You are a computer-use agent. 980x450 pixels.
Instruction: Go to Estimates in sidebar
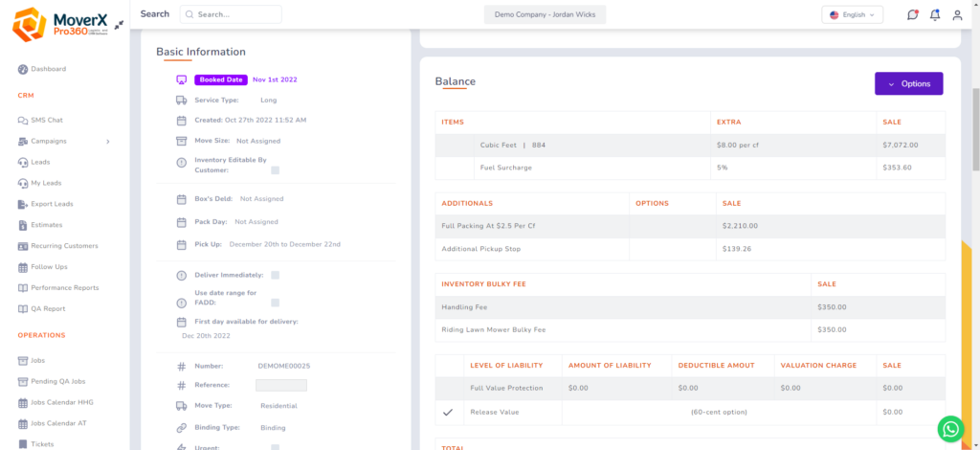coord(46,225)
